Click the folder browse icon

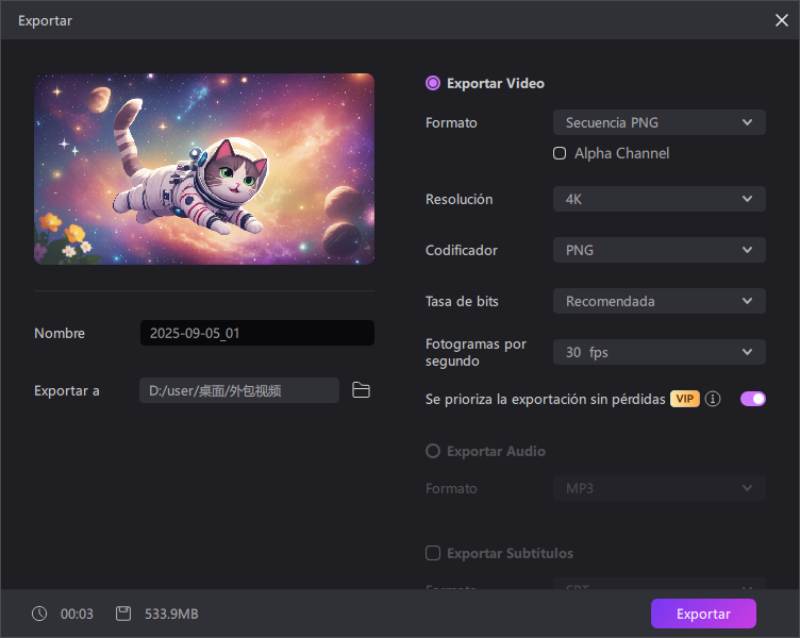[361, 390]
